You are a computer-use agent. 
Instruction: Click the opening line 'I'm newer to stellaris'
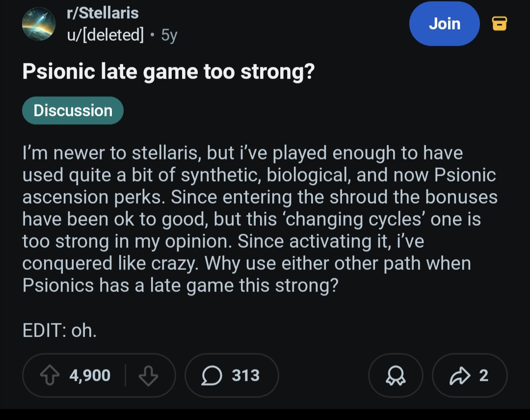(112, 153)
